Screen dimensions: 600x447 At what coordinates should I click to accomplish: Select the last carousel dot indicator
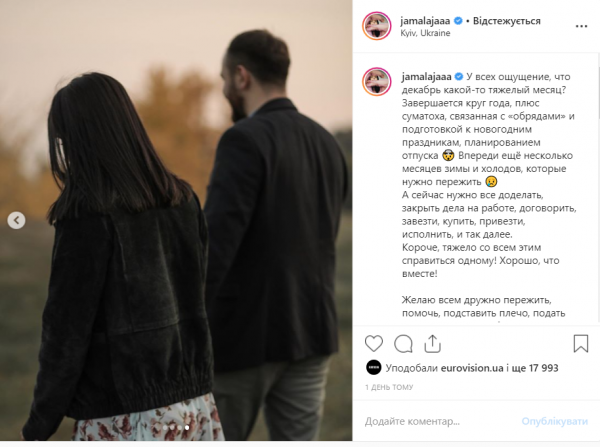coord(187,427)
